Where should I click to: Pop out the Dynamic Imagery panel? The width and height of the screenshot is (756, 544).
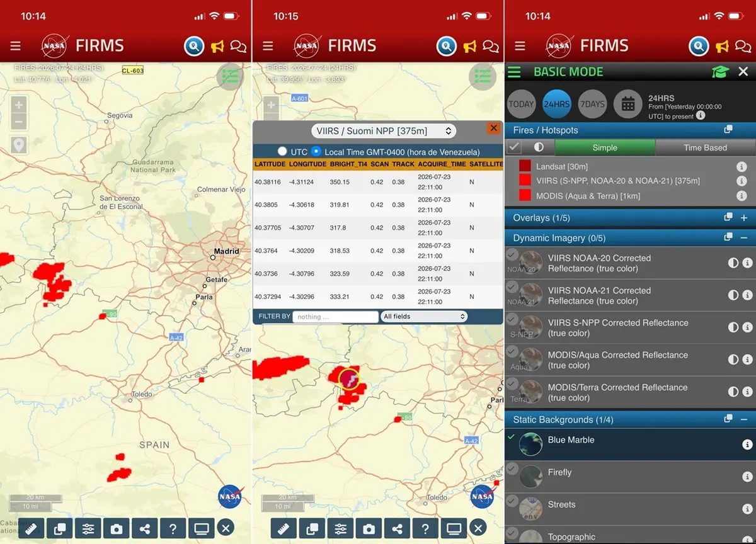pyautogui.click(x=728, y=237)
